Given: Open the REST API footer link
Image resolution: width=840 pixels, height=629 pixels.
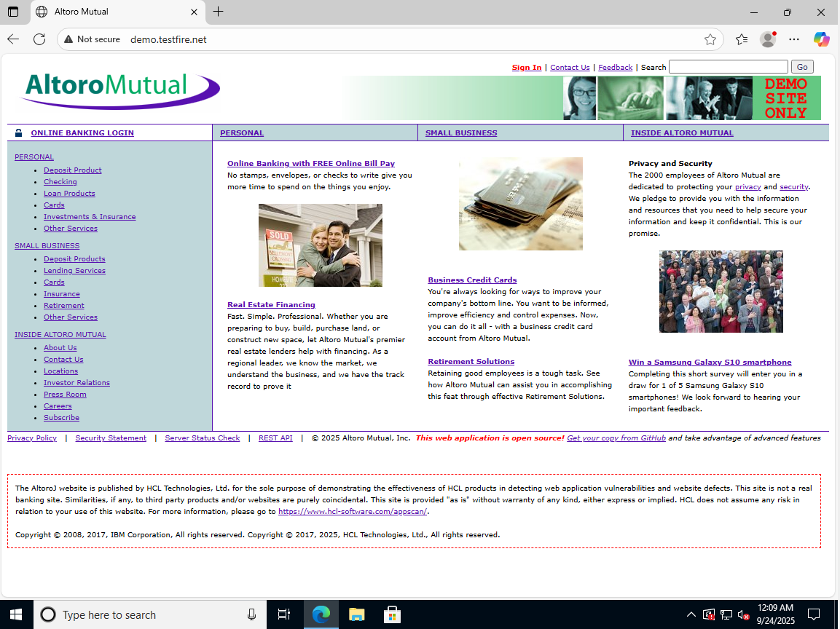Looking at the screenshot, I should (x=275, y=438).
